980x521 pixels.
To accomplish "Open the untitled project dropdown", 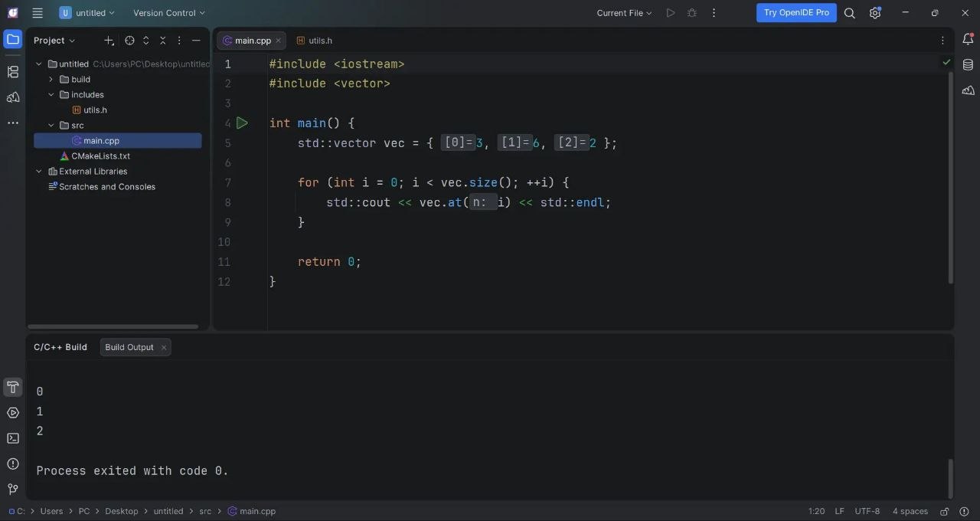I will point(87,13).
